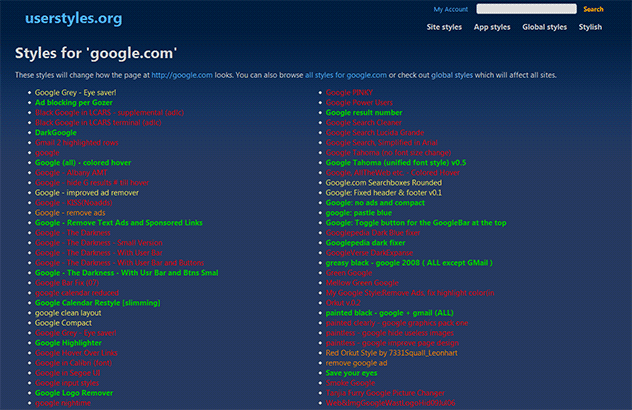Screen dimensions: 632x410
Task: Open painted black - google + gmail (ALL)
Action: [x=390, y=313]
